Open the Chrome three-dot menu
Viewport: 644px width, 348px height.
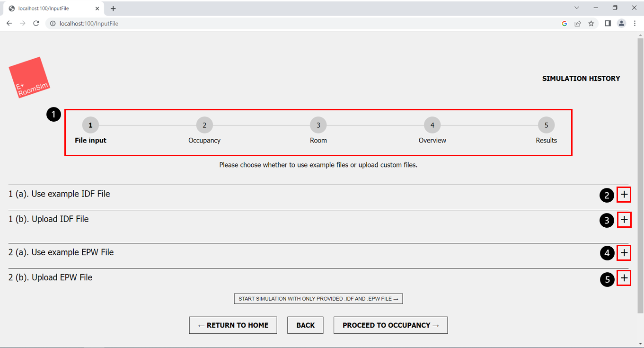(635, 23)
